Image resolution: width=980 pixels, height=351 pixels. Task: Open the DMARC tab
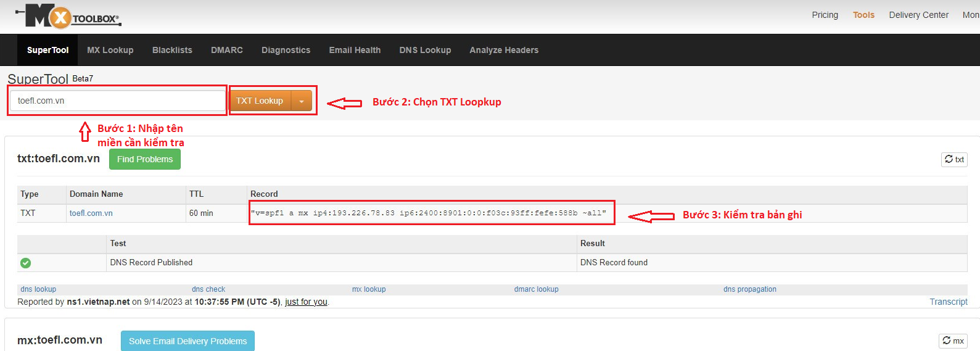pyautogui.click(x=227, y=50)
